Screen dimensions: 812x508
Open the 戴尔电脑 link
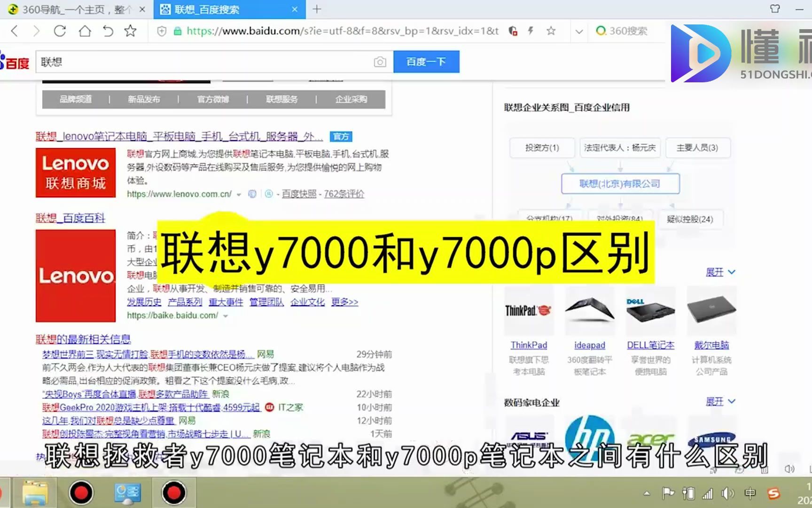click(711, 345)
